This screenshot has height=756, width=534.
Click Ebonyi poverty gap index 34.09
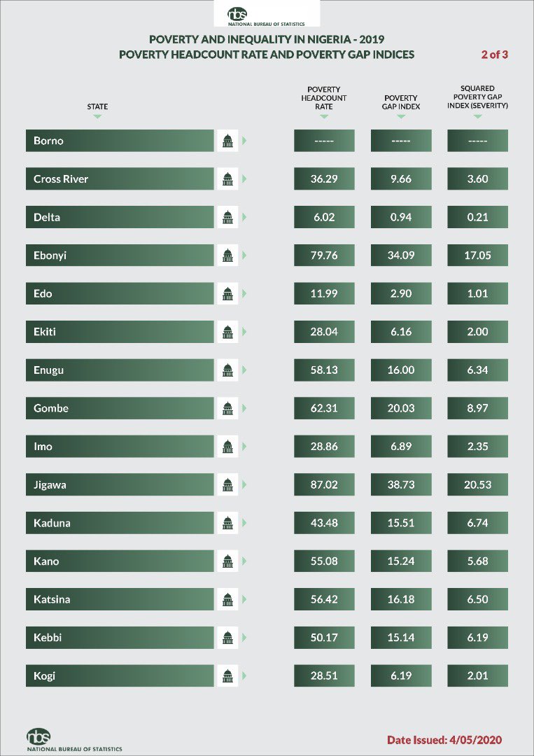(x=401, y=255)
